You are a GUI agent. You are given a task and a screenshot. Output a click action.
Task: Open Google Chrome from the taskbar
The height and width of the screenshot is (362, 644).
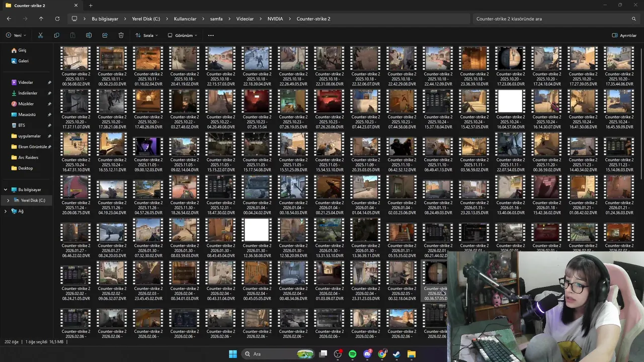pos(382,354)
